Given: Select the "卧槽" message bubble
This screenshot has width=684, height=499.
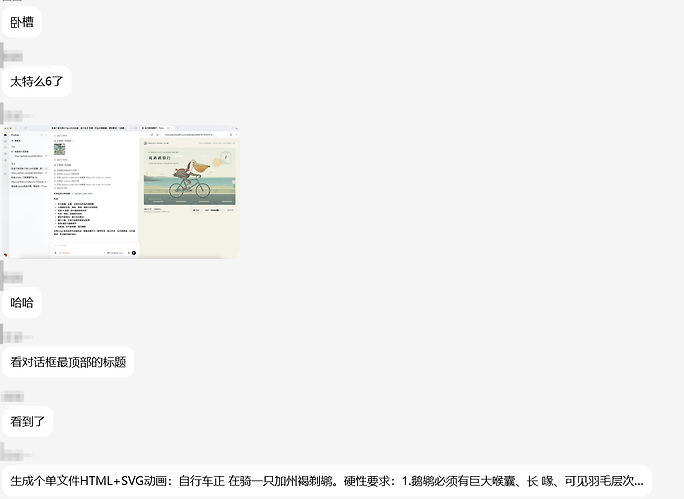Looking at the screenshot, I should (22, 22).
